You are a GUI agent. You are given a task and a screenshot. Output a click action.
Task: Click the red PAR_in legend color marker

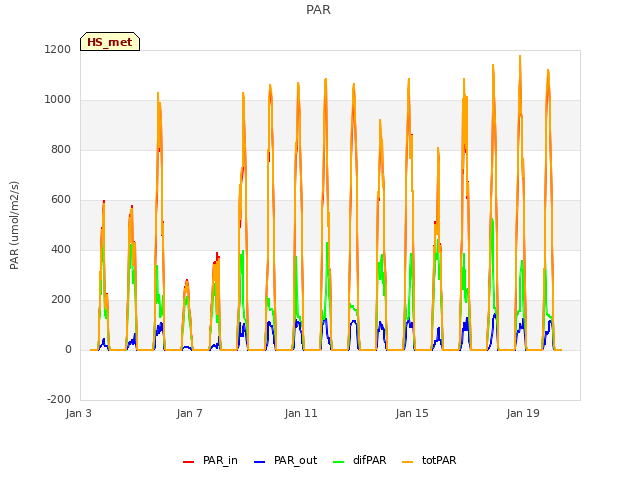click(x=189, y=462)
